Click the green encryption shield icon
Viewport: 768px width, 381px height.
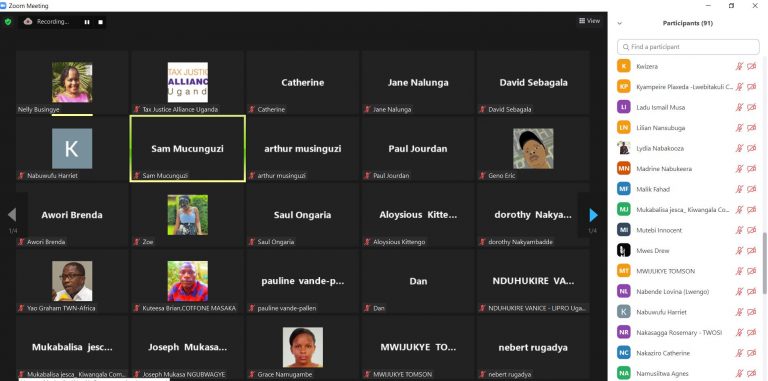pyautogui.click(x=8, y=22)
